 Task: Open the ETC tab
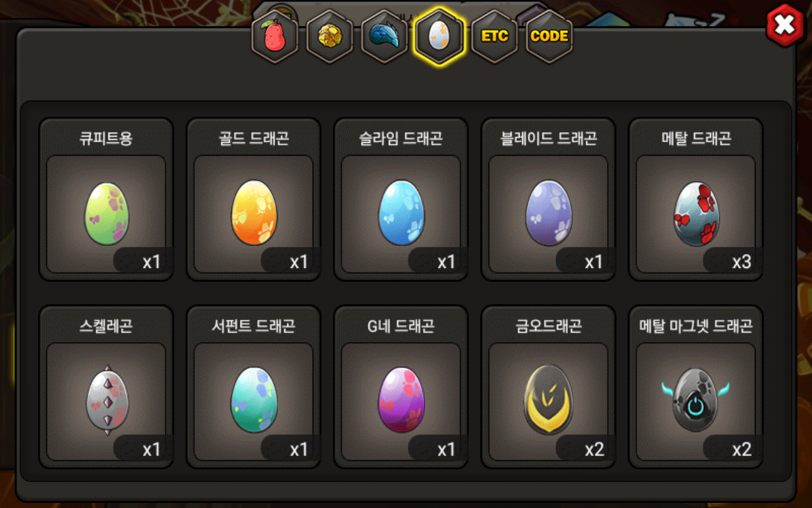(494, 36)
